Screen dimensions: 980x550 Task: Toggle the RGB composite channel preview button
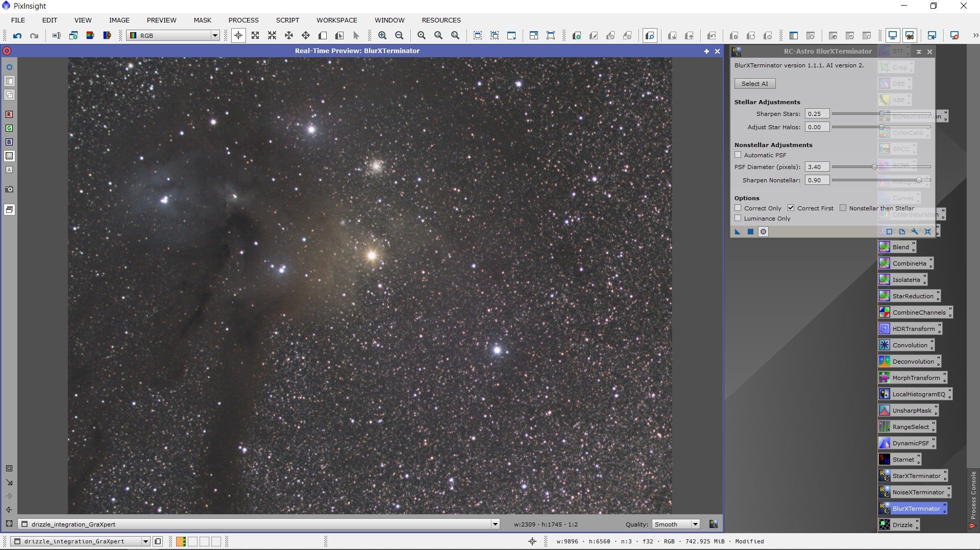click(x=9, y=156)
